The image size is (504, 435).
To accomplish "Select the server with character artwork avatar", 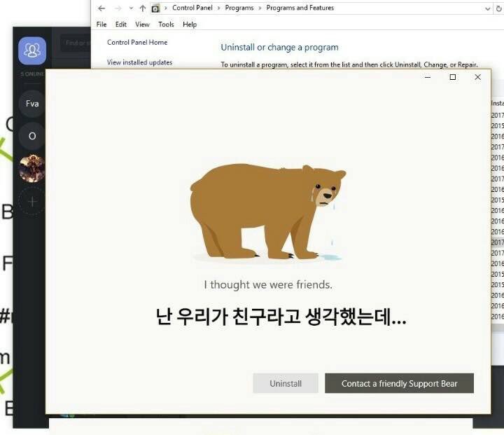I will (32, 168).
